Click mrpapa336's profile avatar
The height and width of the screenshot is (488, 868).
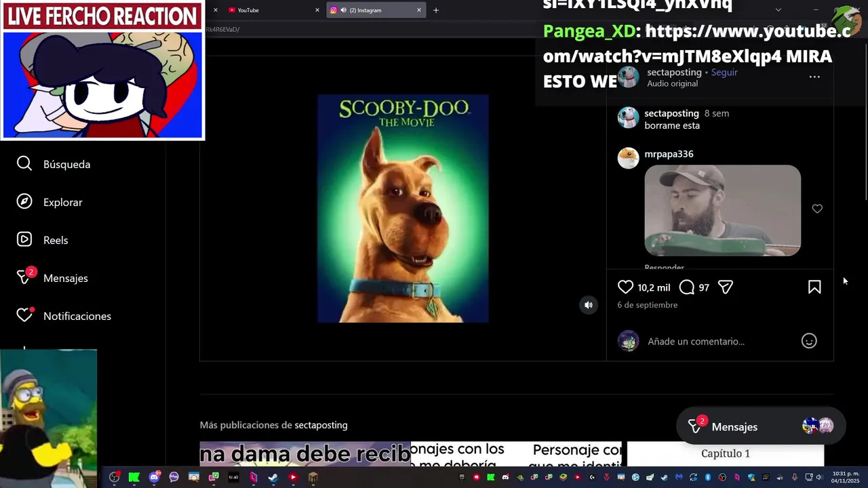click(628, 157)
